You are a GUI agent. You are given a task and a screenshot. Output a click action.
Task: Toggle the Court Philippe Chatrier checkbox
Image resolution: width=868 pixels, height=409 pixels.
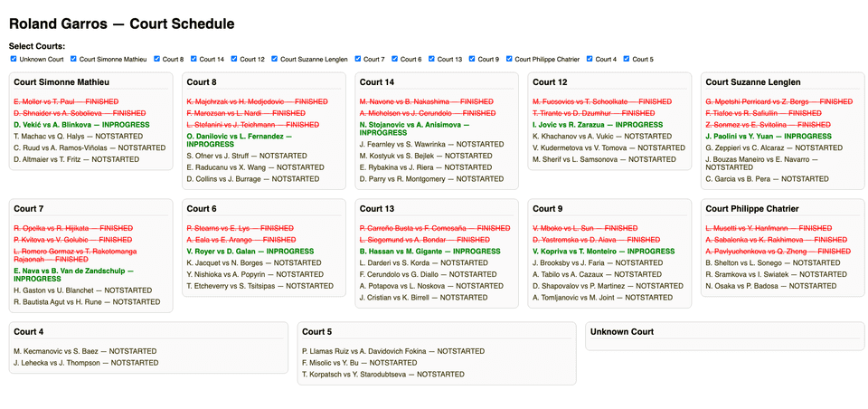(509, 60)
